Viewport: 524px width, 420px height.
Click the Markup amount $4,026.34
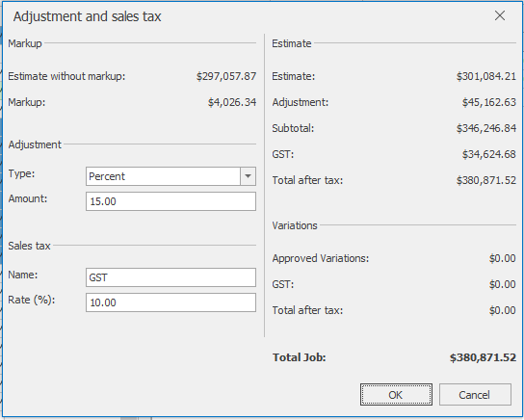coord(232,102)
